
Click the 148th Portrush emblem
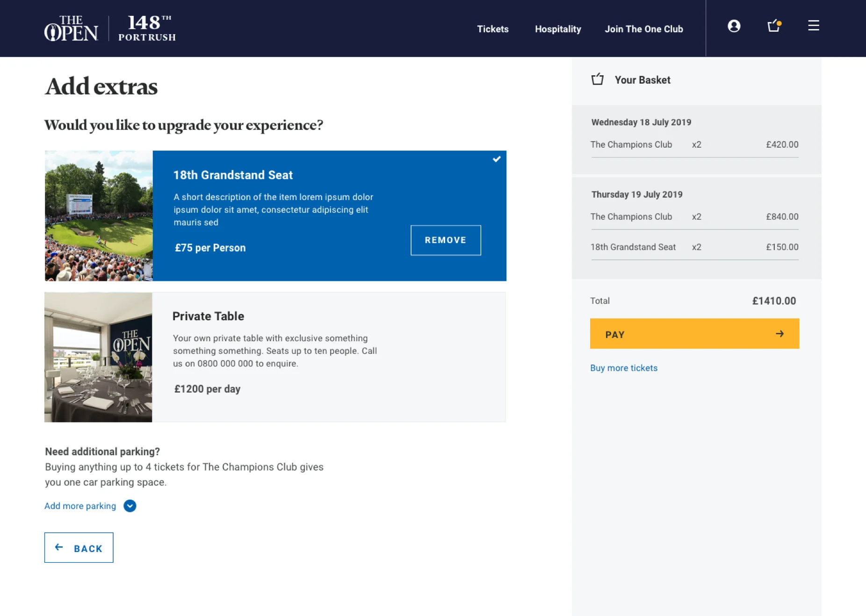tap(147, 29)
